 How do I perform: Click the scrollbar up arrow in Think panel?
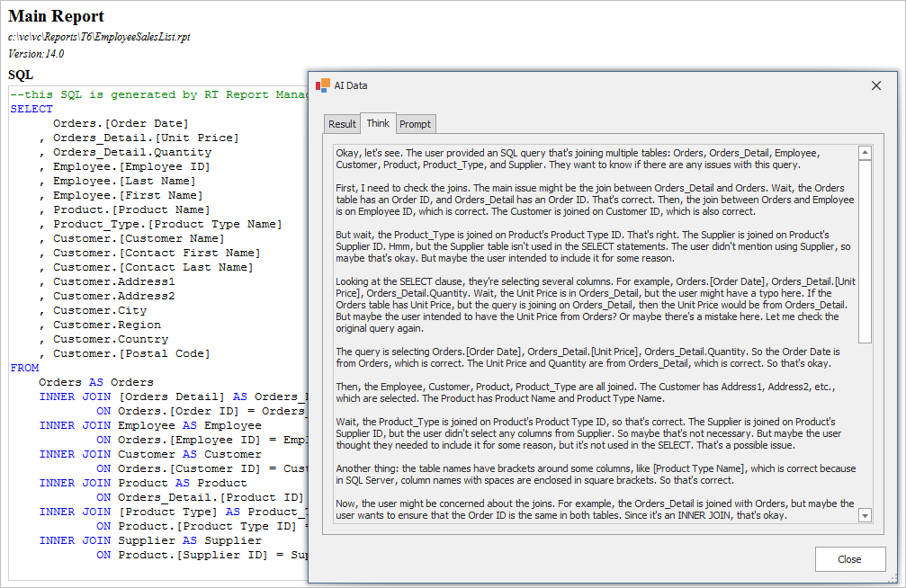(x=865, y=153)
